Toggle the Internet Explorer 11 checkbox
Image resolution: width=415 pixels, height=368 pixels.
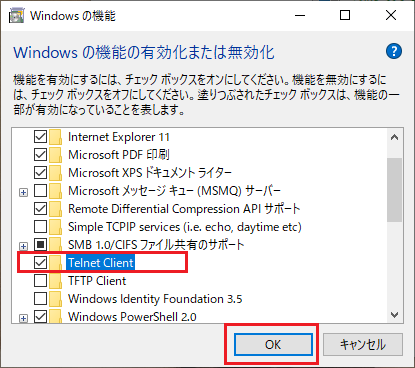tap(40, 137)
